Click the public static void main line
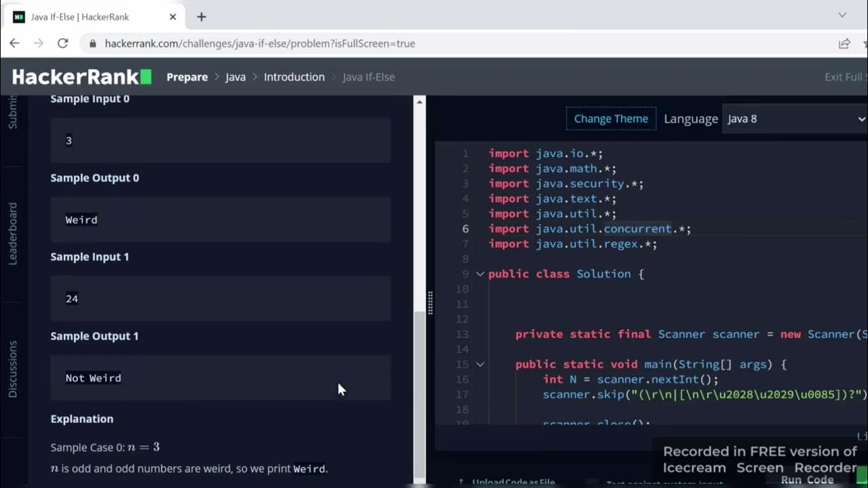Screen dimensions: 868x488 (651, 364)
